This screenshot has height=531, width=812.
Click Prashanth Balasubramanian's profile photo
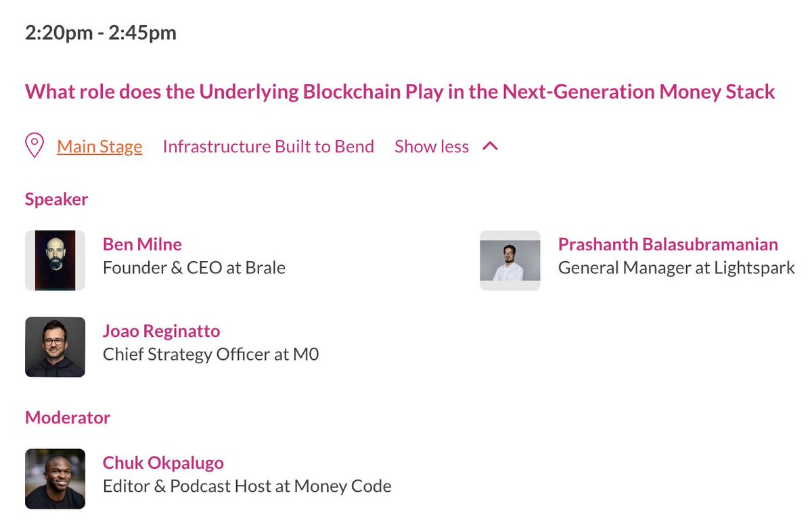[510, 260]
